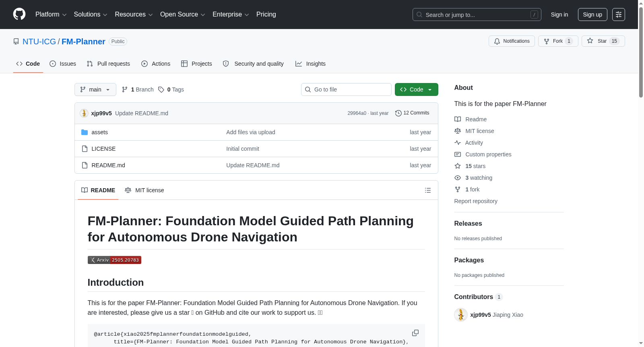Click the Jiaping Xiao contributor avatar
Image resolution: width=644 pixels, height=347 pixels.
click(x=461, y=315)
